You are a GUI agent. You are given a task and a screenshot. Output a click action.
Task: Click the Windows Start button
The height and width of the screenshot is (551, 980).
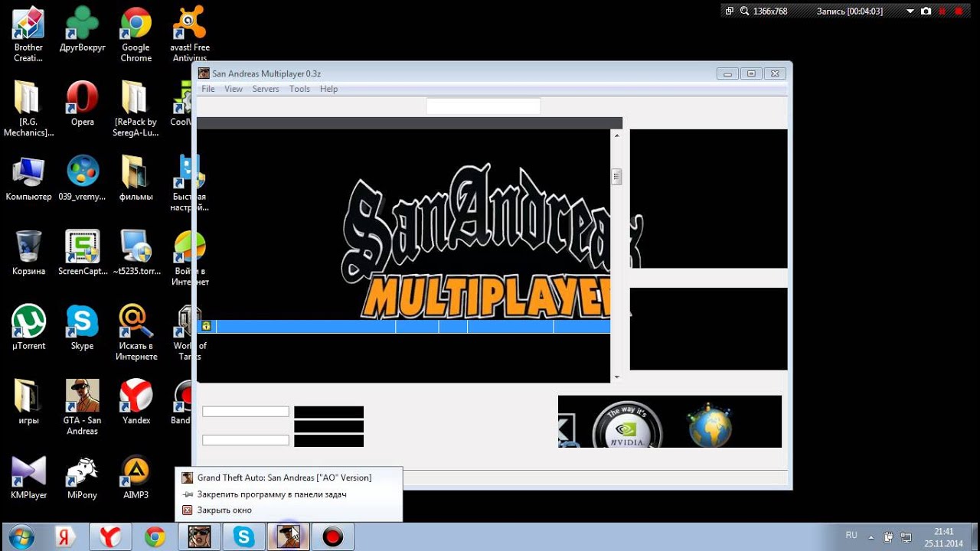[21, 537]
